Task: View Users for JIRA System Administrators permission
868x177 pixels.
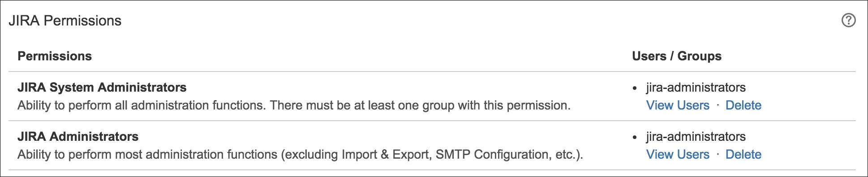Action: 678,105
